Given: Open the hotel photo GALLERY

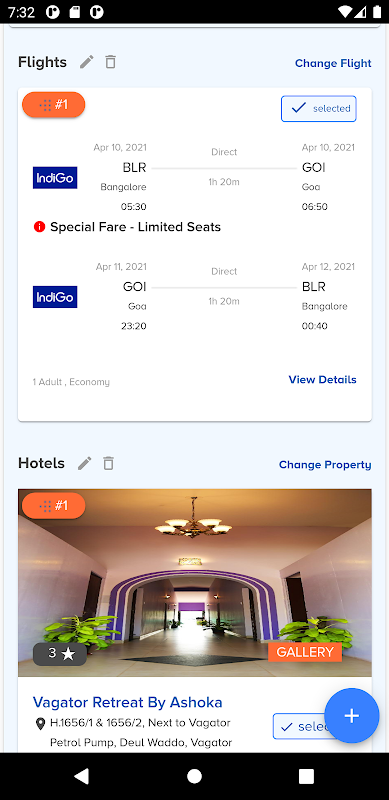Looking at the screenshot, I should [305, 652].
